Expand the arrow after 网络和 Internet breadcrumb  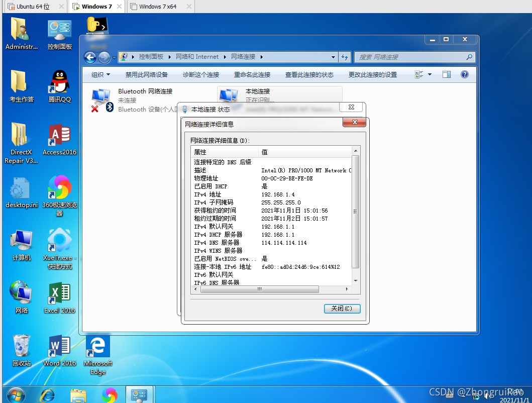225,57
